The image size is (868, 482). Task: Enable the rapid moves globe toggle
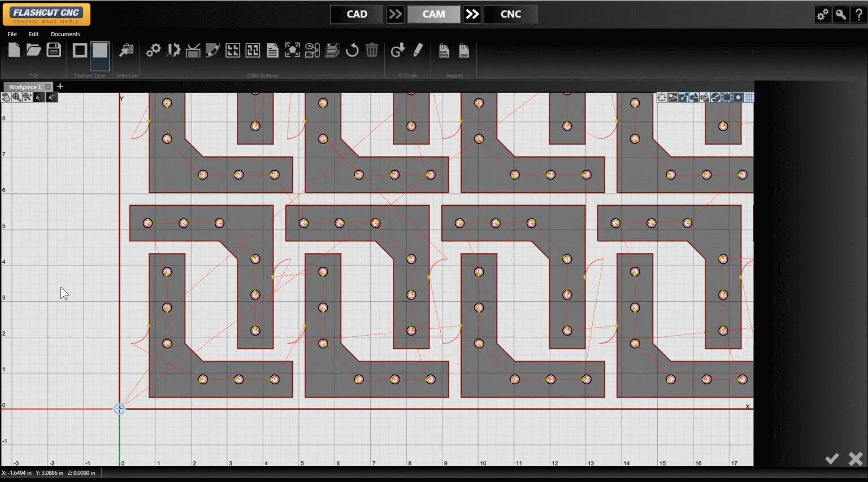(x=715, y=97)
